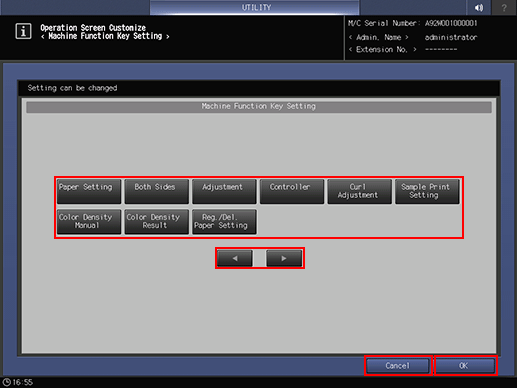Select the Sample Print Setting key
Viewport: 517px width, 388px height.
427,191
